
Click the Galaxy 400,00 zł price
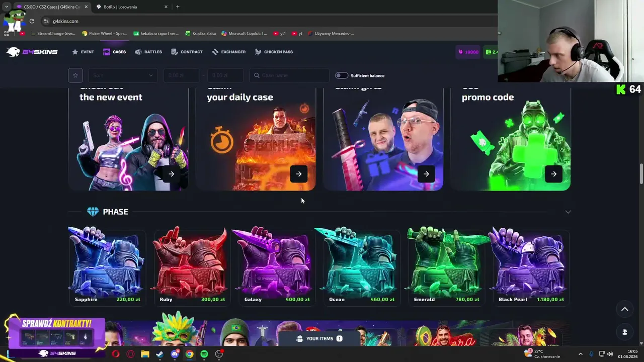[297, 299]
